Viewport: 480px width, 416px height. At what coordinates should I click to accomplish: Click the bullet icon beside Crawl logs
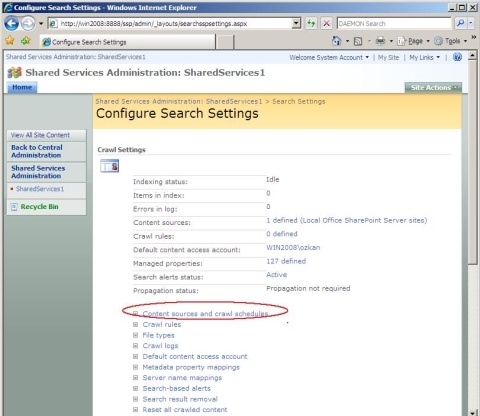(135, 346)
